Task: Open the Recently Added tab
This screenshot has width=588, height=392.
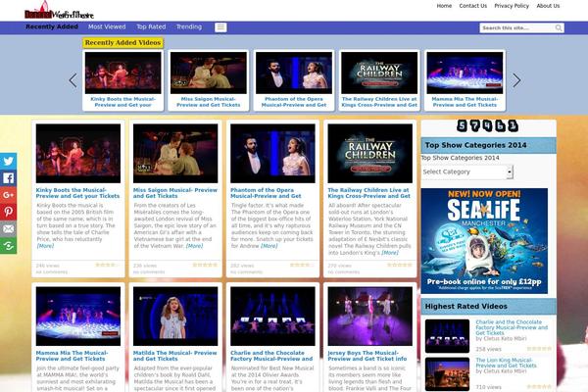Action: point(52,27)
